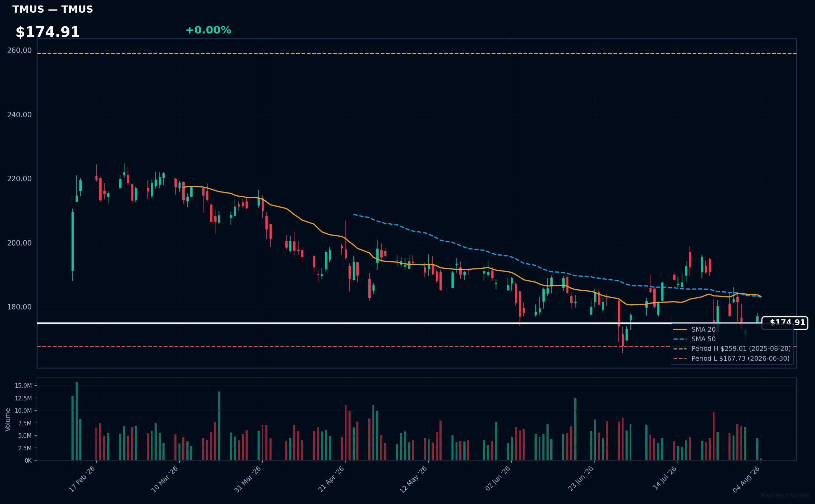The image size is (815, 504).
Task: Click the +0.00% change indicator
Action: pyautogui.click(x=208, y=30)
